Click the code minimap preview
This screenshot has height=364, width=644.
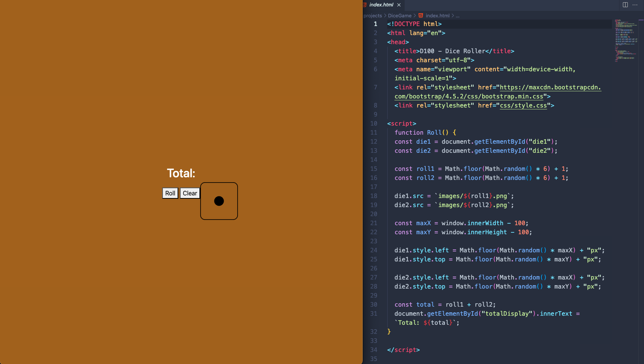click(626, 40)
